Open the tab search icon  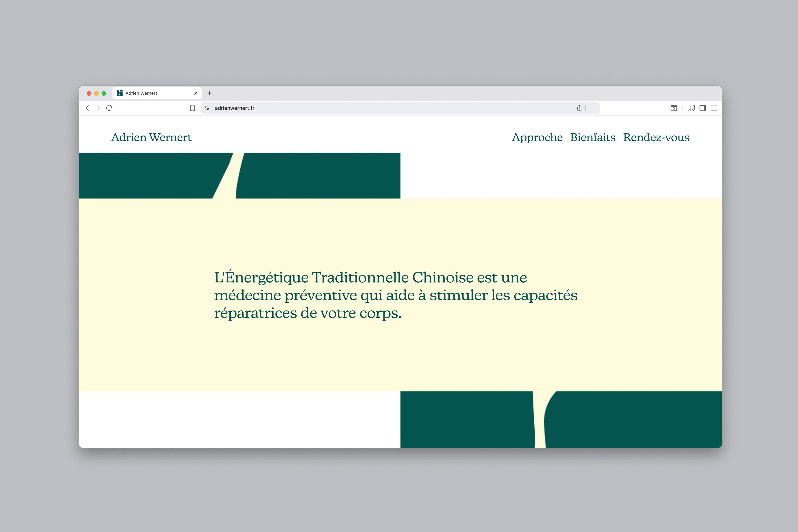[674, 108]
